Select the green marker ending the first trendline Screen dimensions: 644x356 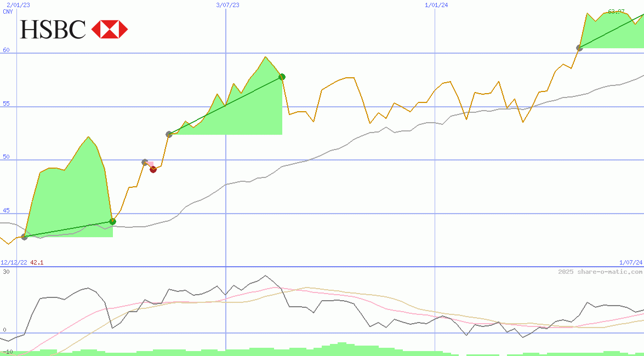[x=112, y=221]
